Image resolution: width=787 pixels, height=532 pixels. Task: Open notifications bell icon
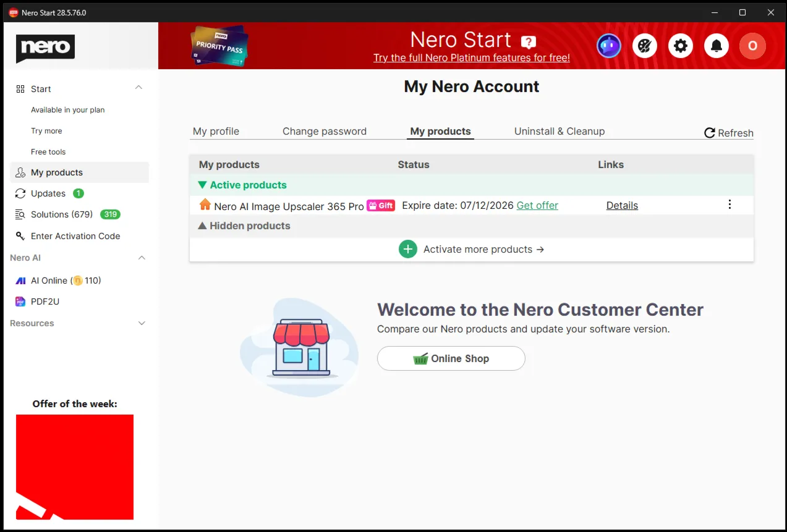click(x=717, y=46)
